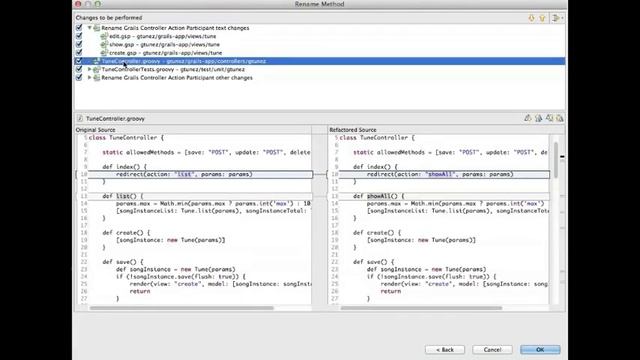Uncheck the create.gsp change checkbox
This screenshot has width=640, height=360.
79,52
